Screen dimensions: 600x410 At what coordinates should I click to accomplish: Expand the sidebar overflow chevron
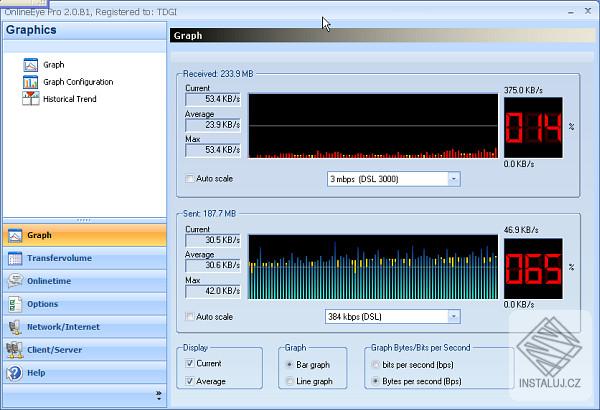pos(157,396)
